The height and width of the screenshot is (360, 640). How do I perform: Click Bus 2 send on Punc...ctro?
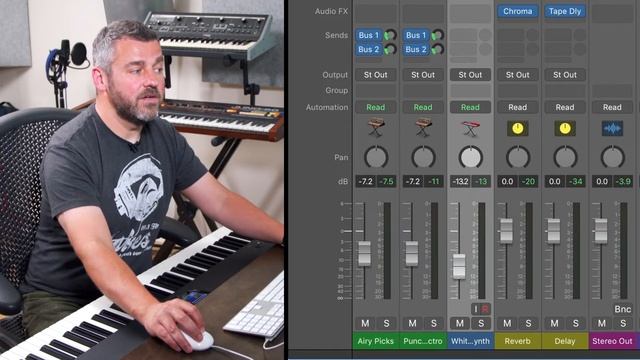click(416, 49)
